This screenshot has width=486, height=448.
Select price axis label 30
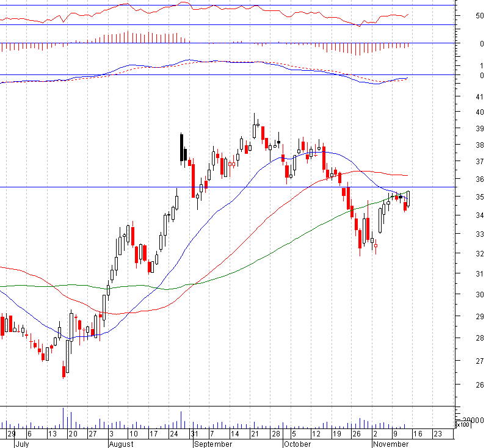pyautogui.click(x=480, y=295)
